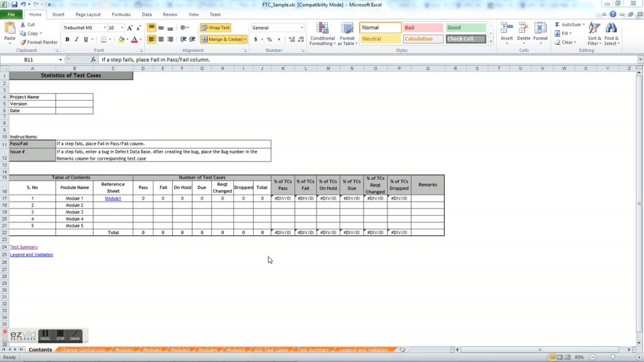The height and width of the screenshot is (362, 644).
Task: Click the Save disk icon in Quick Access
Action: [x=15, y=4]
